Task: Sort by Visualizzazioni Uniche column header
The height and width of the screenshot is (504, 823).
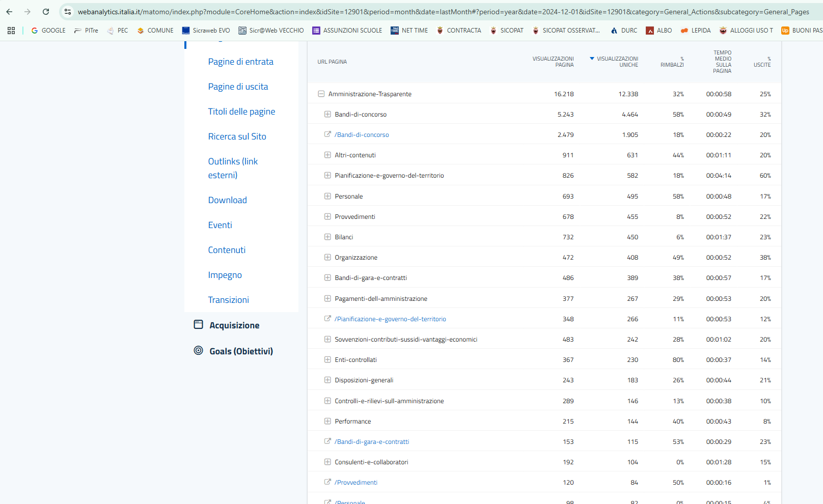Action: 617,62
